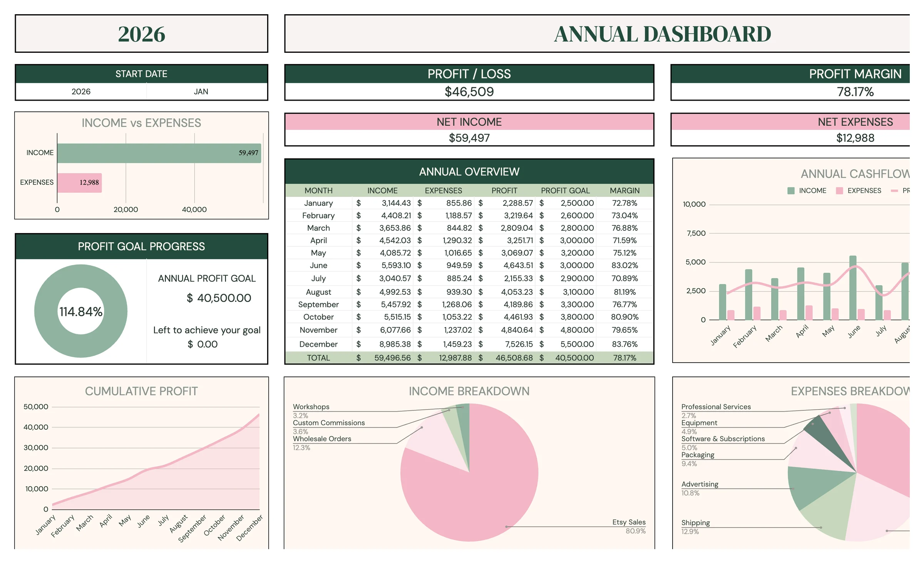Click the green INCOME legend swatch
This screenshot has height=578, width=924.
(791, 191)
